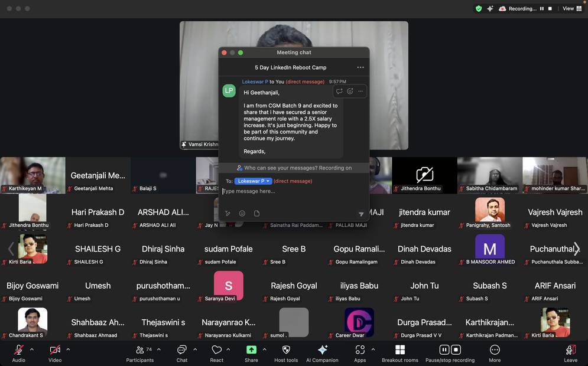588x366 pixels.
Task: Open the View layout menu
Action: point(572,8)
